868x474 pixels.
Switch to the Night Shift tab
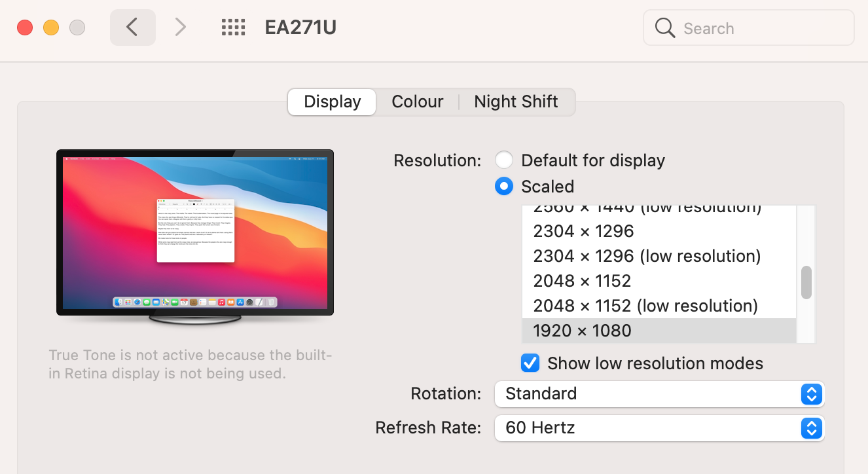(516, 102)
